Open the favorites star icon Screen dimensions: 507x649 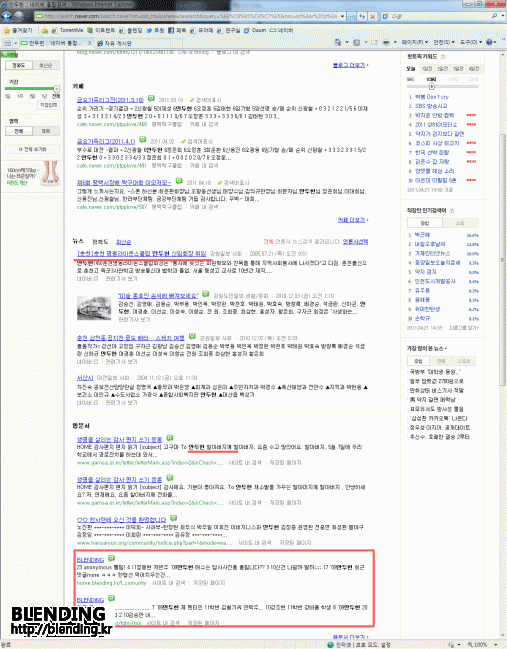7,31
